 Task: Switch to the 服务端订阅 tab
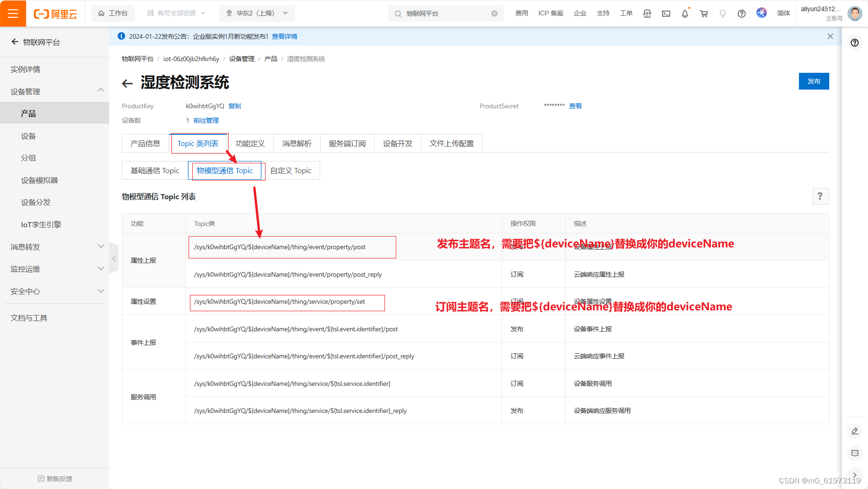pyautogui.click(x=347, y=143)
